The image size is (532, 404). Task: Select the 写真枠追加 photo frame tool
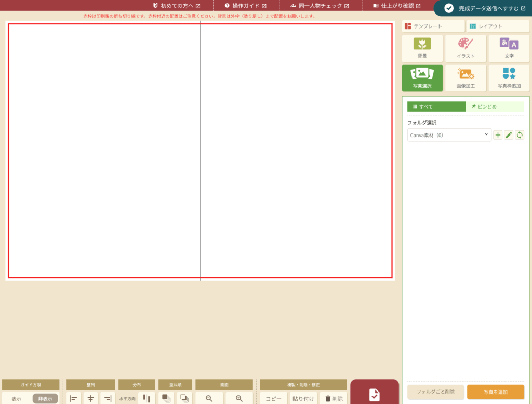pos(509,78)
